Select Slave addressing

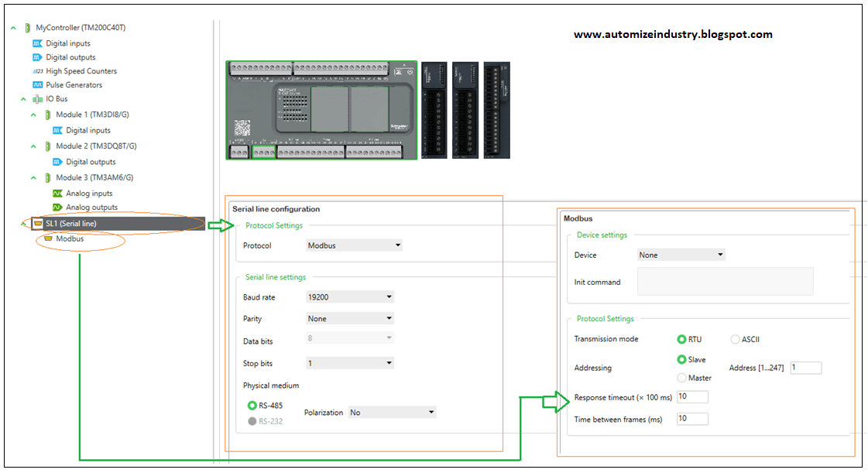click(x=681, y=360)
